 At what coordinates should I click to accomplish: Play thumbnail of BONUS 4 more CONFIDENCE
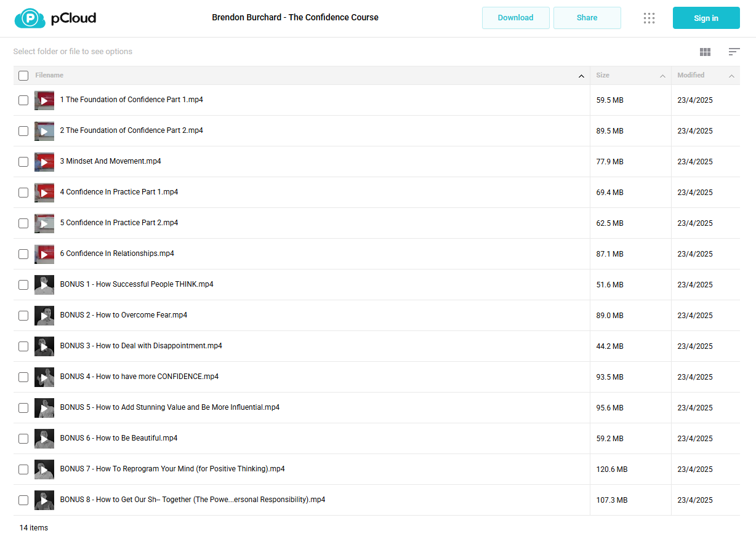(44, 377)
